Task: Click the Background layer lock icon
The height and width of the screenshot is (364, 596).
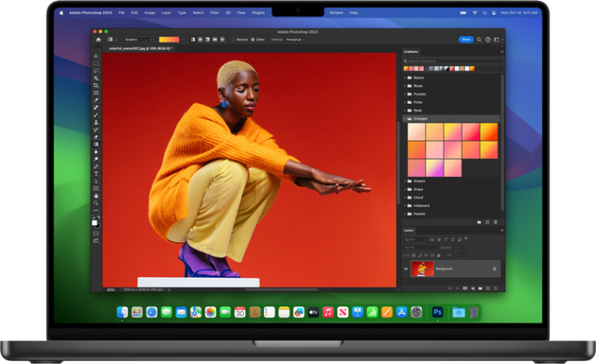Action: point(494,269)
